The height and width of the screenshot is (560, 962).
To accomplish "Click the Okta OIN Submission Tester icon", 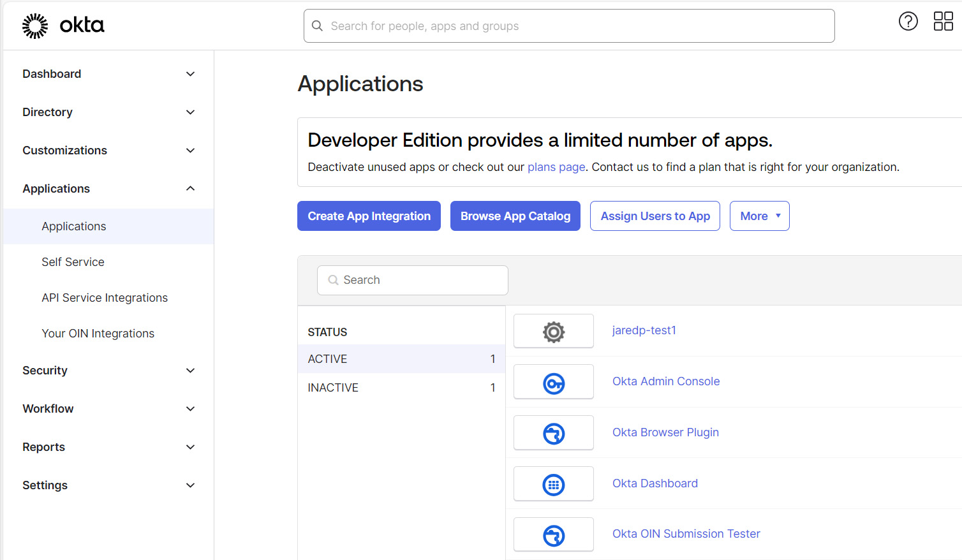I will tap(553, 534).
